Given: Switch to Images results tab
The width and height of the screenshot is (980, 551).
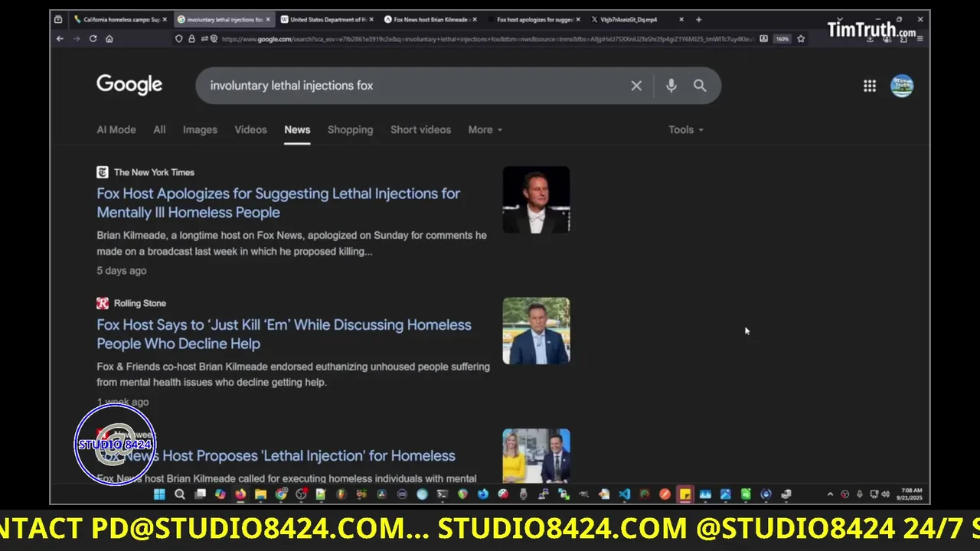Looking at the screenshot, I should point(200,129).
